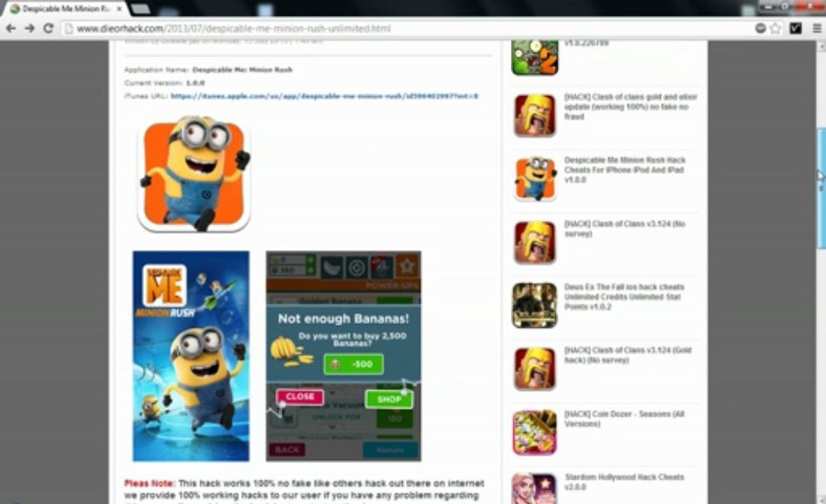Click the target power-up icon in screenshot
Screen dimensions: 826x504
[x=356, y=267]
